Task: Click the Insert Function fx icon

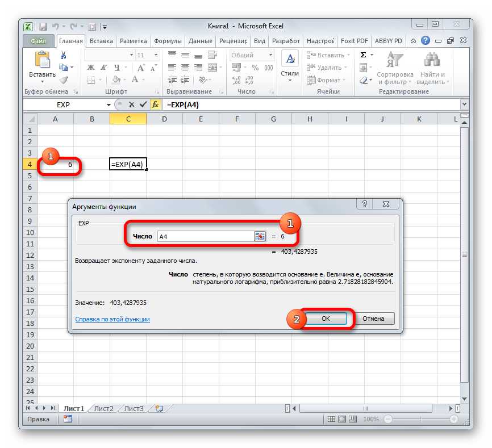Action: 155,104
